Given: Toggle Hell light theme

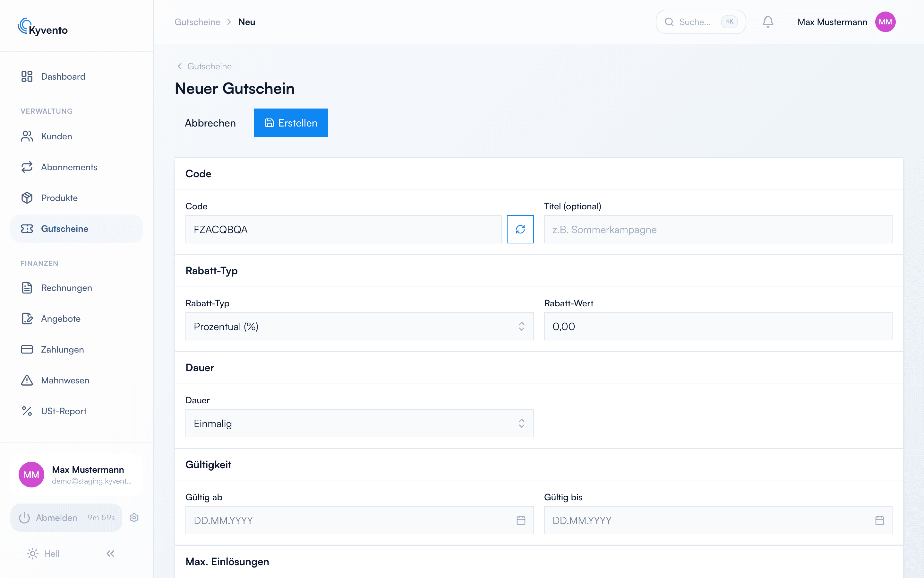Looking at the screenshot, I should (x=43, y=554).
